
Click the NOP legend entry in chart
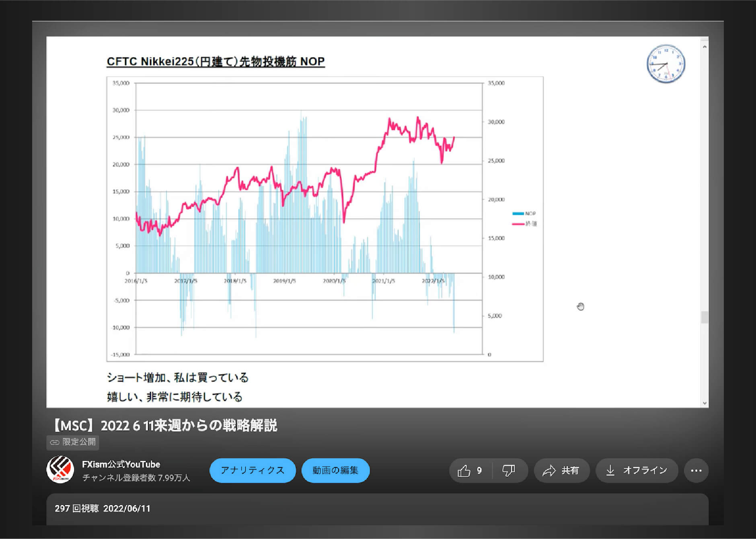click(524, 213)
